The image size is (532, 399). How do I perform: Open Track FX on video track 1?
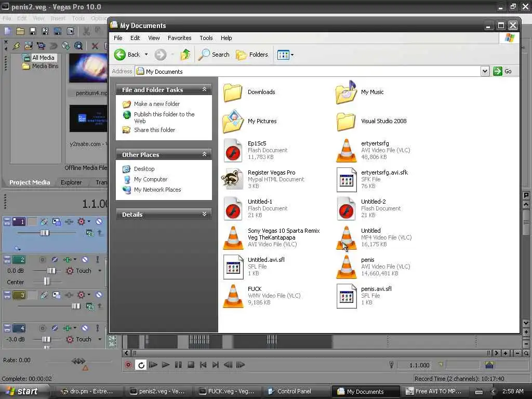click(x=69, y=221)
